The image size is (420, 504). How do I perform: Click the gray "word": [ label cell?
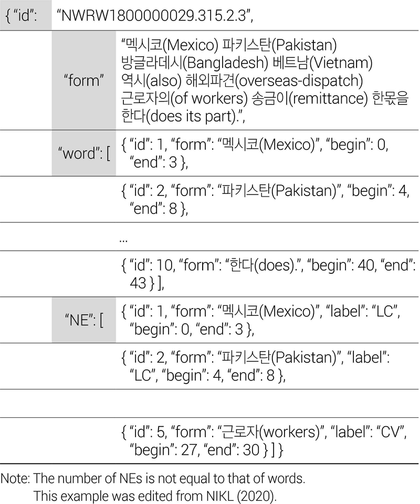(x=84, y=153)
